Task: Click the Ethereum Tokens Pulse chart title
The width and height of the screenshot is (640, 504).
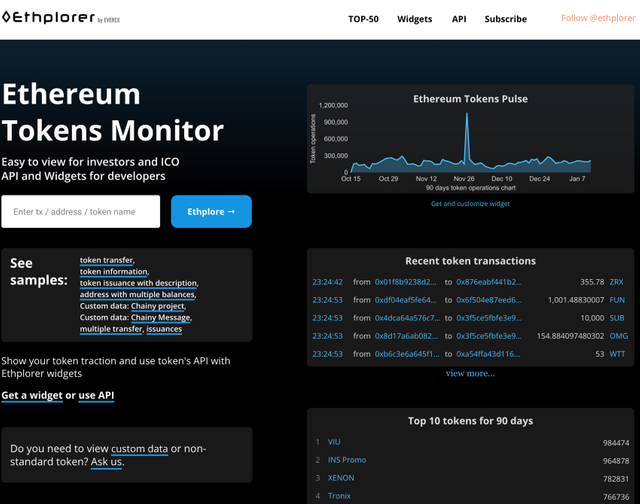Action: [470, 99]
